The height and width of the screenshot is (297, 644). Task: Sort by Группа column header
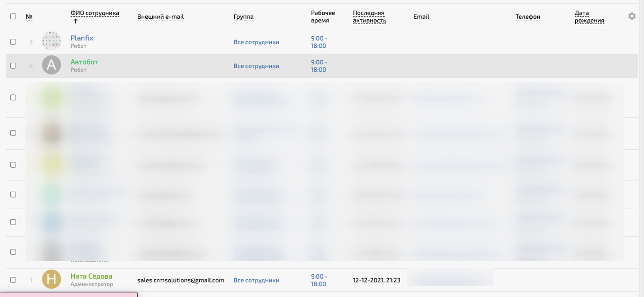[243, 17]
